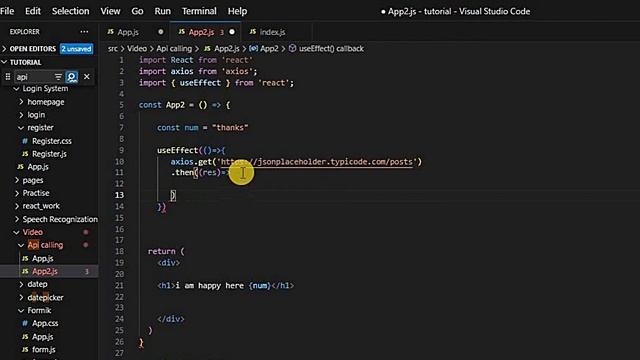Open the Go menu
The image size is (640, 360).
pos(137,11)
